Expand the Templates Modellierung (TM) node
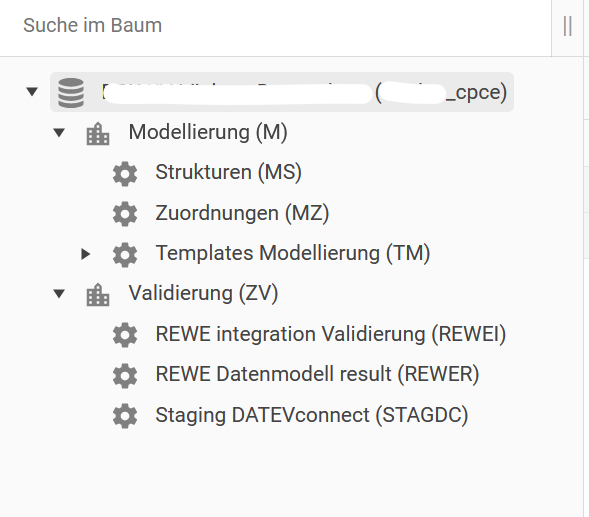Image resolution: width=589 pixels, height=517 pixels. (86, 254)
